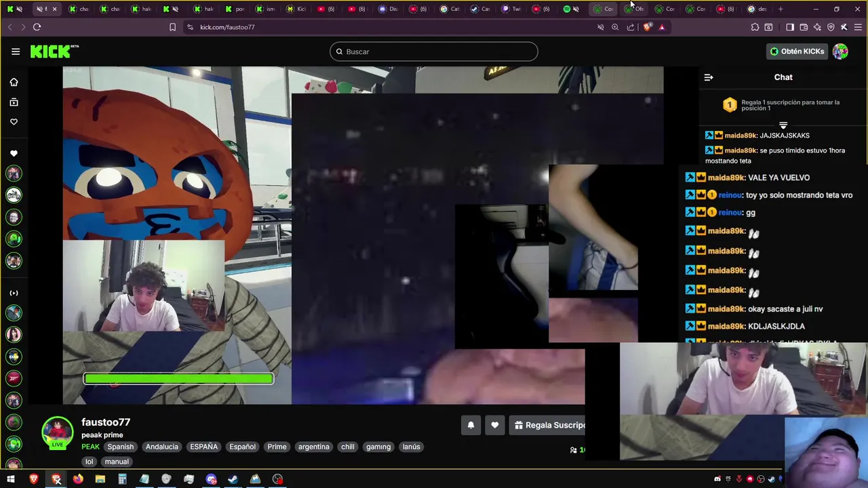Click the KICK logo
868x488 pixels.
click(x=54, y=52)
